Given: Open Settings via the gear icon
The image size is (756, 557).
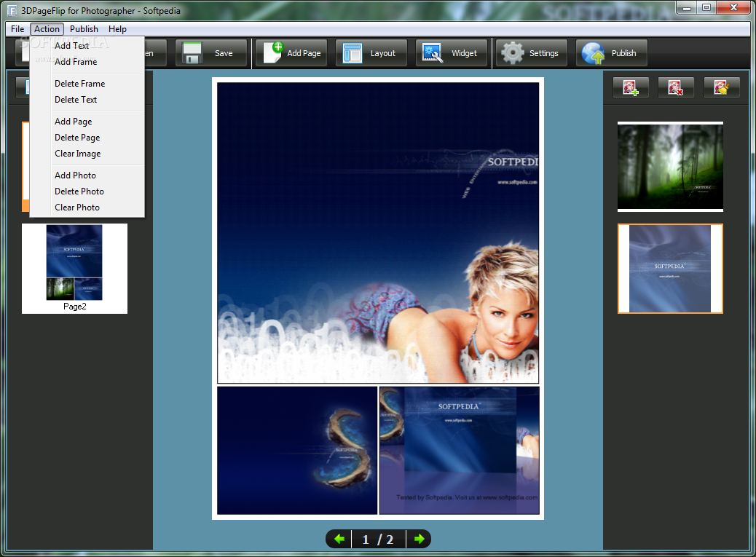Looking at the screenshot, I should click(512, 53).
